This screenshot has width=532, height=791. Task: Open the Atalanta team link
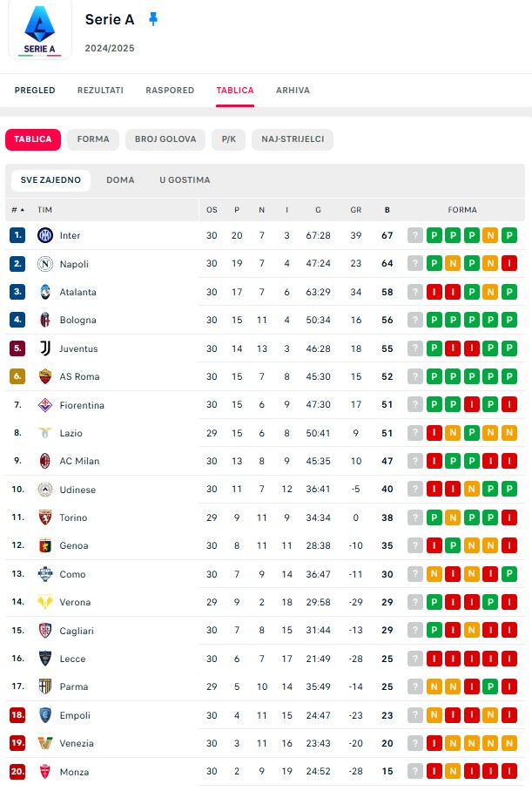77,292
